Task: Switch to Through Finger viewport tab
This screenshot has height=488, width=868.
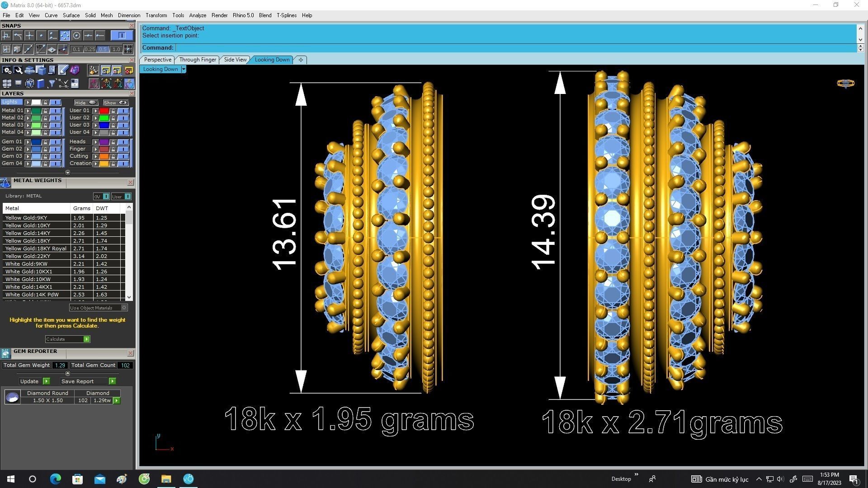Action: point(198,60)
